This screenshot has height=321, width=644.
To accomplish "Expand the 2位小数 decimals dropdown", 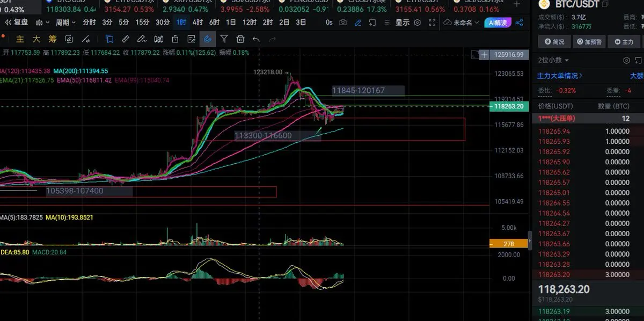I will point(553,60).
